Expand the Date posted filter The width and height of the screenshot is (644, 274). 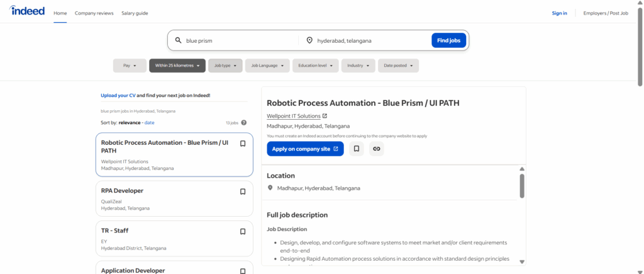(399, 66)
